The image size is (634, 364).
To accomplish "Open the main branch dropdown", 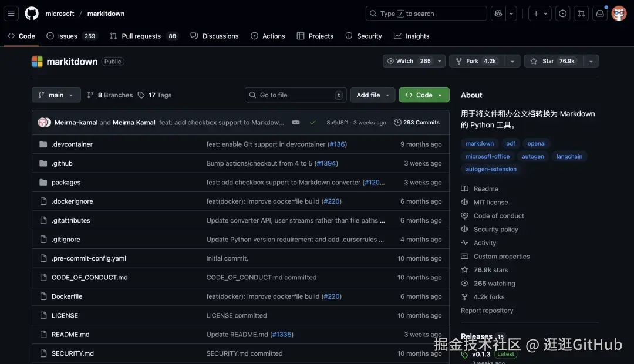I will (56, 95).
